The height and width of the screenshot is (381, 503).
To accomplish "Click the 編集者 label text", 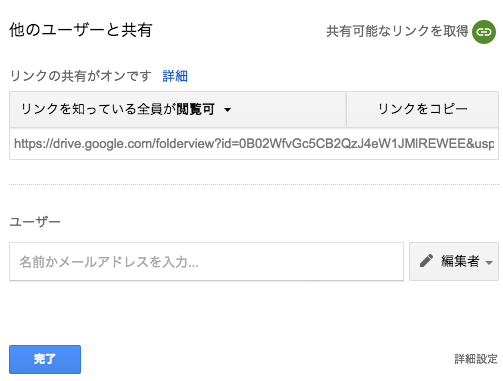I will (x=460, y=261).
